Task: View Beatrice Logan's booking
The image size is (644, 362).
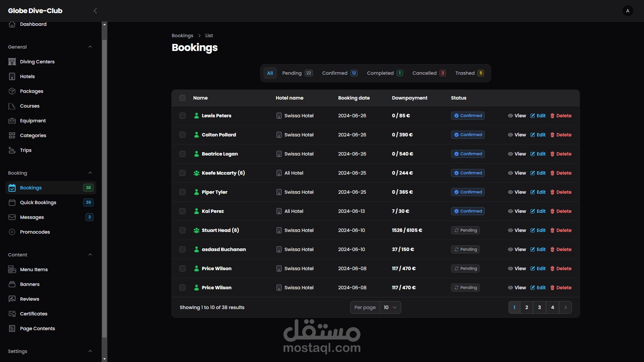Action: point(517,154)
